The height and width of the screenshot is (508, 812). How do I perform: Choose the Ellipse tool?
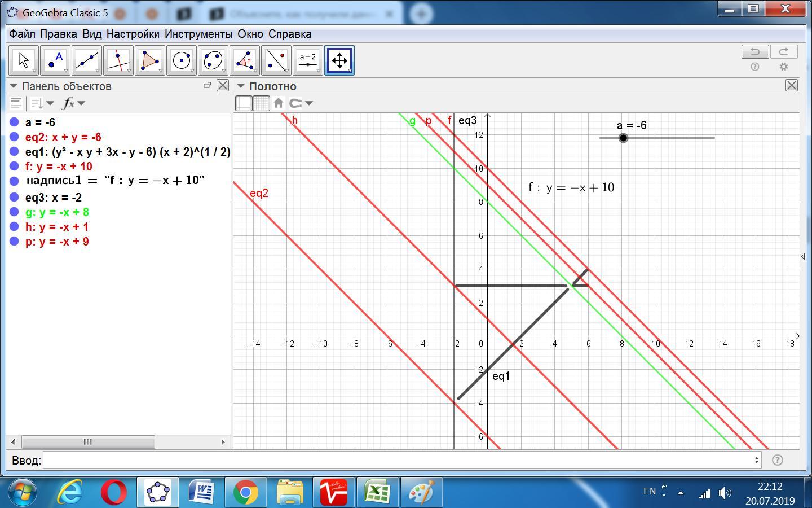coord(213,60)
